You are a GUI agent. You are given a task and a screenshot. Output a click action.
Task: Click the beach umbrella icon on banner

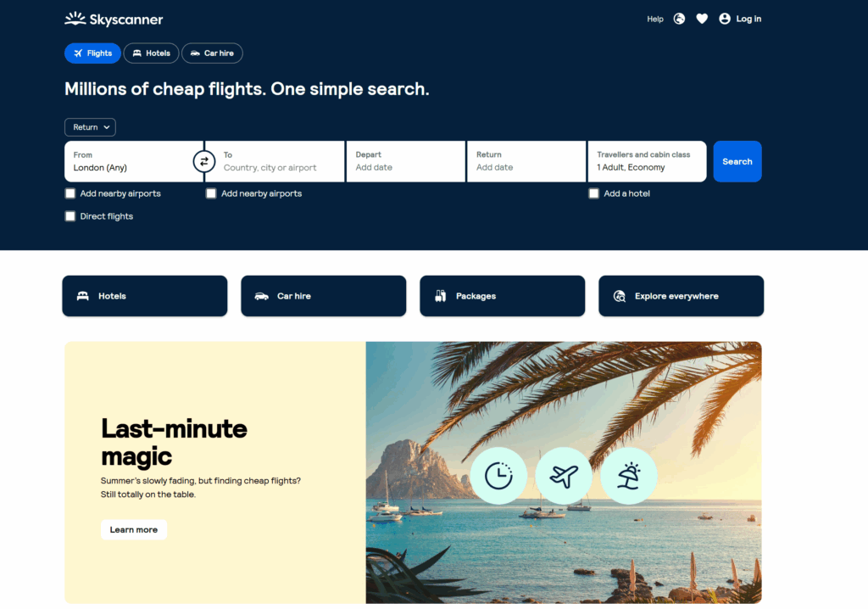click(x=629, y=476)
